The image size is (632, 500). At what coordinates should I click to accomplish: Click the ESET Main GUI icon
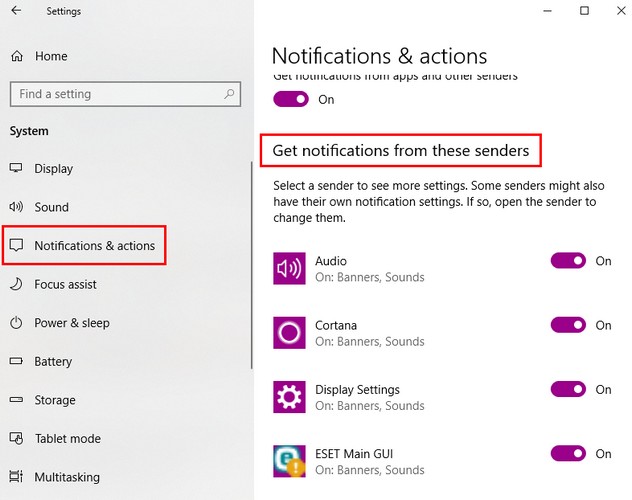tap(289, 461)
